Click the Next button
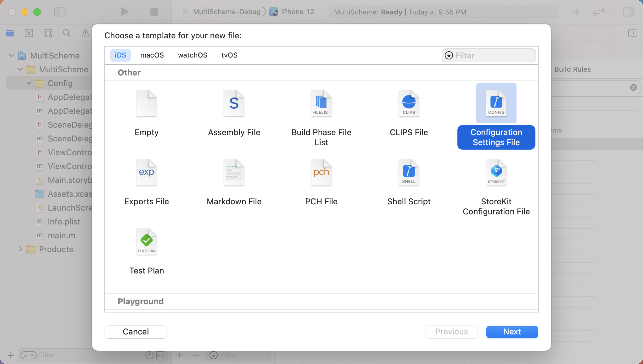This screenshot has height=364, width=643. 512,332
